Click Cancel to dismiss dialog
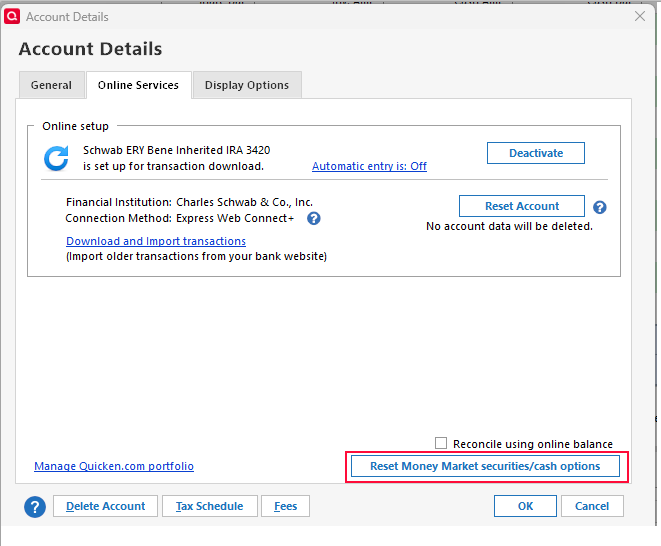Screen dimensions: 661x546 (x=592, y=506)
